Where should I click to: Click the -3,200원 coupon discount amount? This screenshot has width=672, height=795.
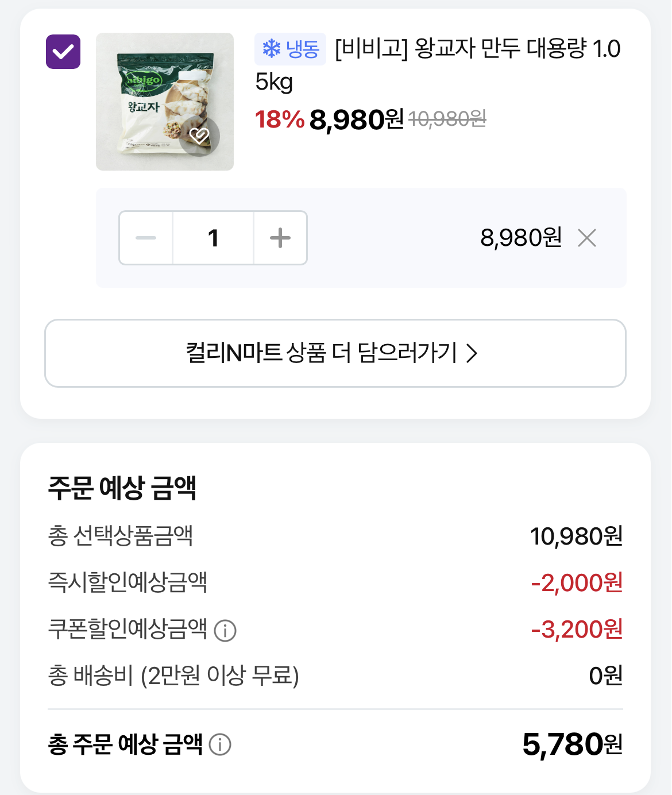tap(577, 630)
